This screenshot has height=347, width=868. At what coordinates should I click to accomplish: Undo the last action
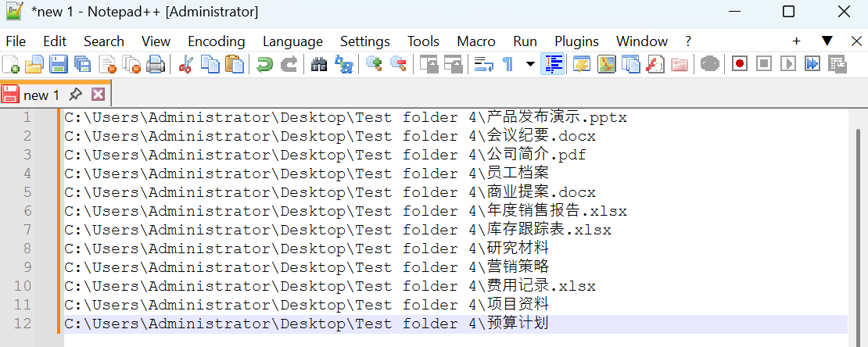click(x=264, y=64)
